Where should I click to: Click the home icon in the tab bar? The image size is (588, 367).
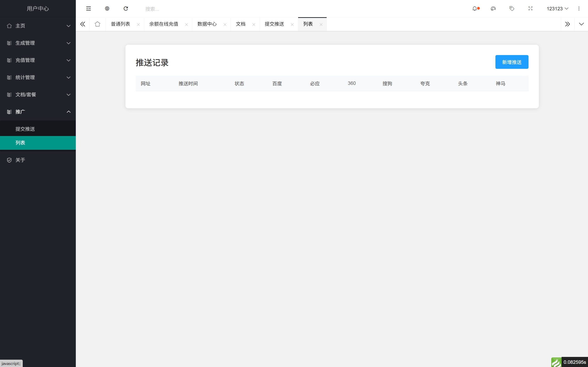point(97,24)
